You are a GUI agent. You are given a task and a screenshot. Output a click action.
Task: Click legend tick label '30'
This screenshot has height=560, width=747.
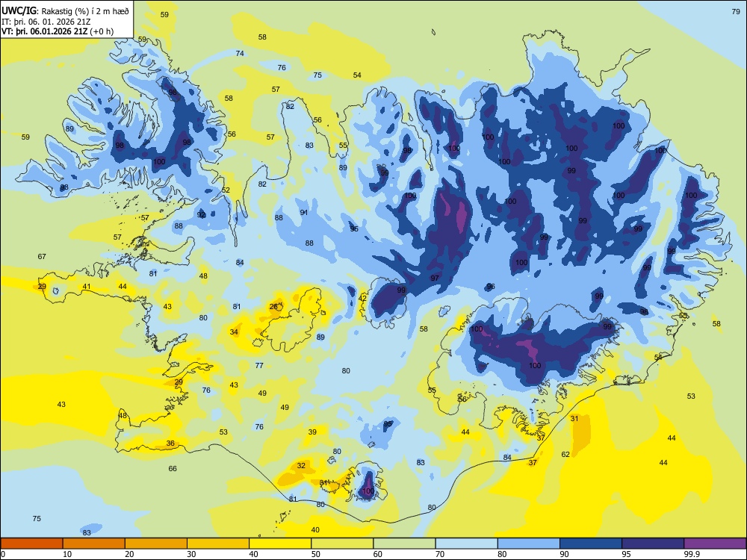coord(191,554)
